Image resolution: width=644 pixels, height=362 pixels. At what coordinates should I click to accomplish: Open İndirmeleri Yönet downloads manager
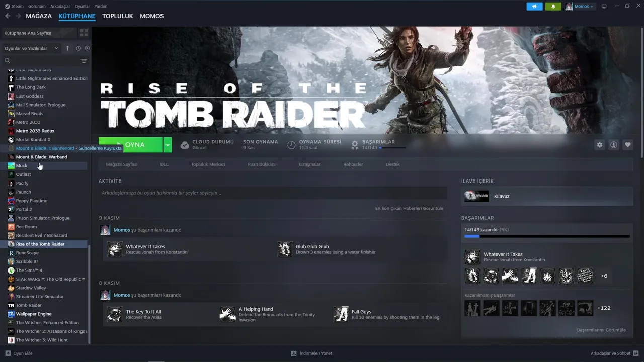coord(312,353)
